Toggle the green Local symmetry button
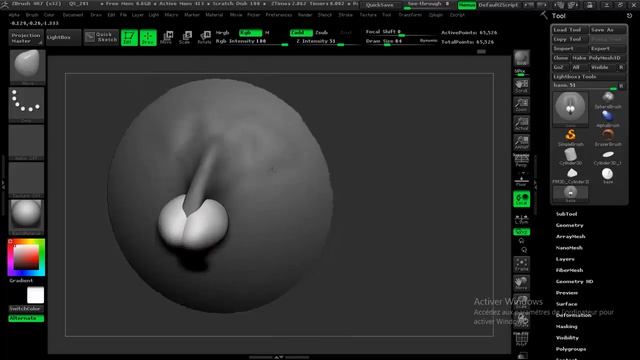 522,199
